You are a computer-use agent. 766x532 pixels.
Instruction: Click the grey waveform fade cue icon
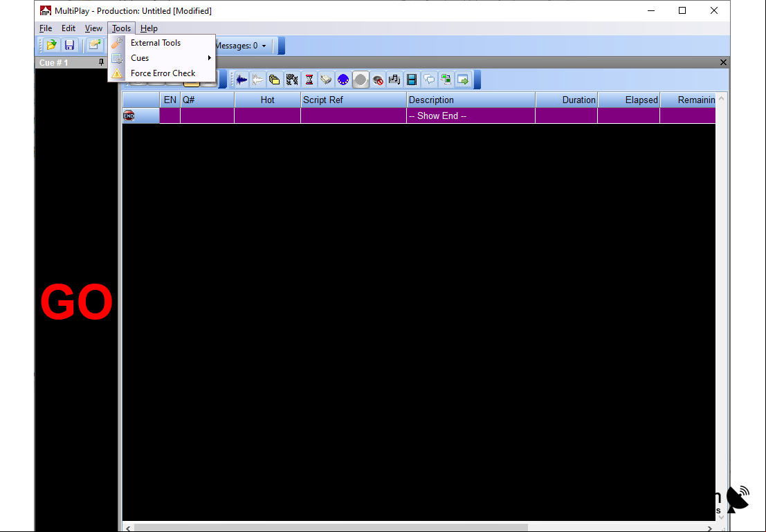[x=258, y=80]
